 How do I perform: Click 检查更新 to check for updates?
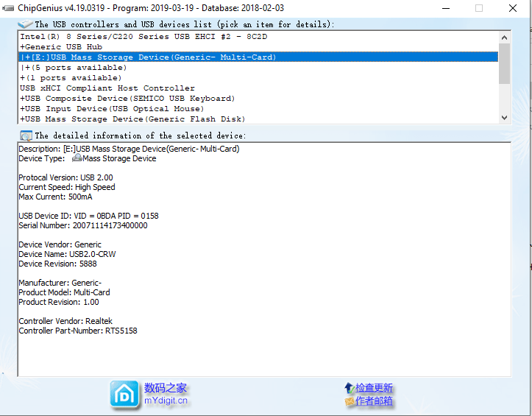374,388
